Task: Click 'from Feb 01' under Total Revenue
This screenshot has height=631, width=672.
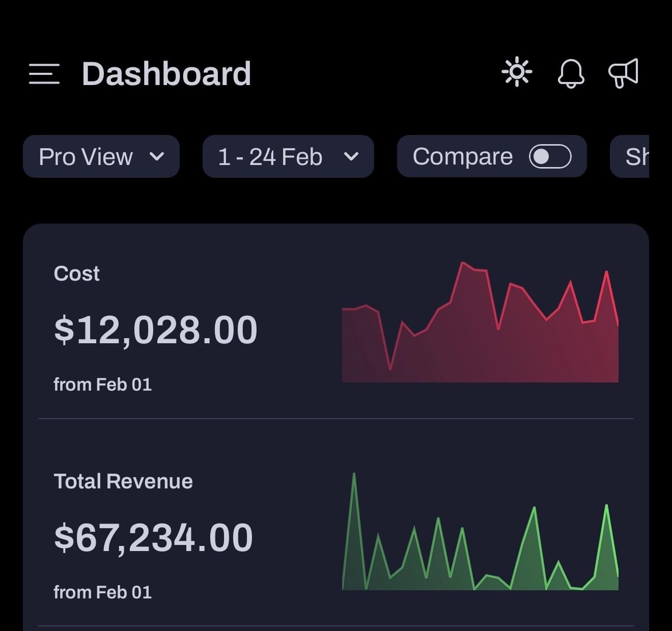Action: pos(102,592)
